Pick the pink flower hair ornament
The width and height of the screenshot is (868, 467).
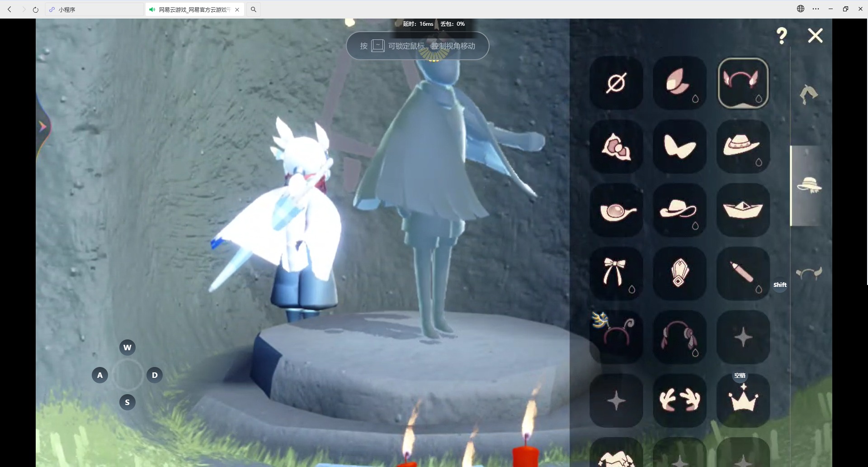616,147
